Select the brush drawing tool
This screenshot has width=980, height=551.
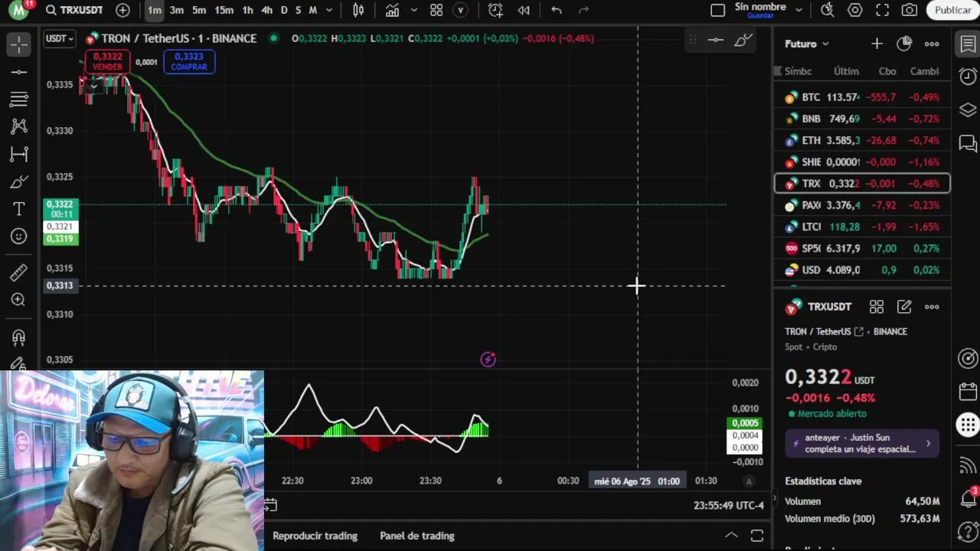coord(19,181)
